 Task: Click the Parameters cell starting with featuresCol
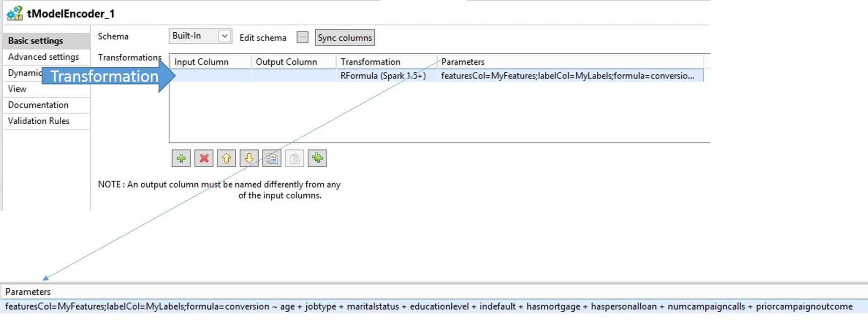coord(567,76)
